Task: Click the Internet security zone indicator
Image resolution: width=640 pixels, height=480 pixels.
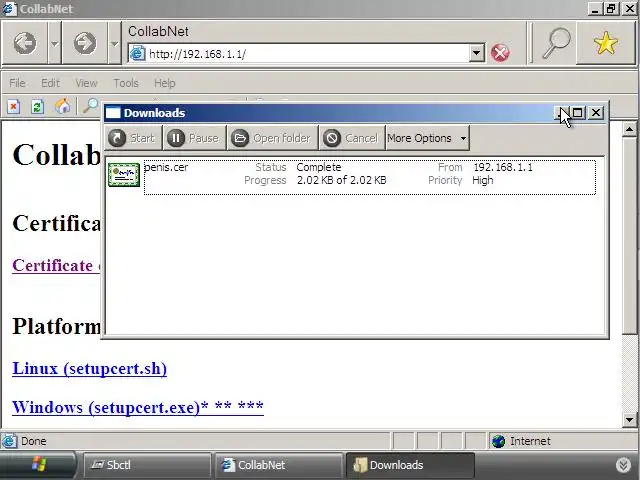Action: tap(561, 441)
